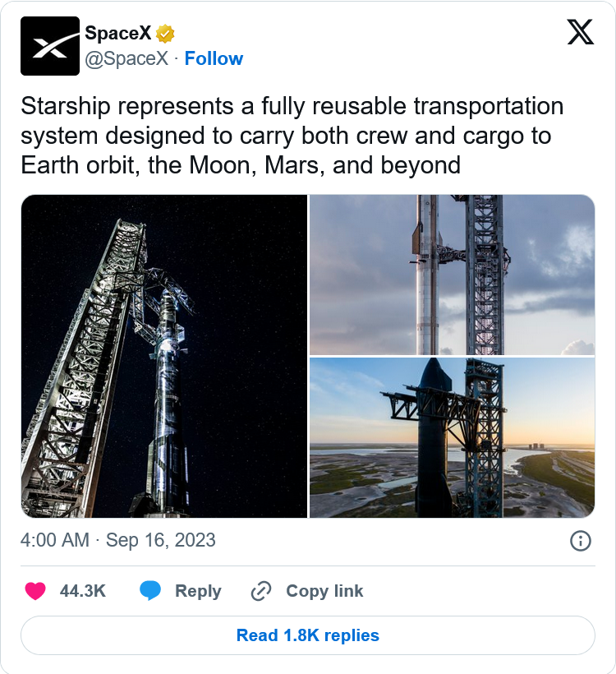The image size is (616, 674).
Task: Click the Twitter info circle icon
Action: click(580, 540)
